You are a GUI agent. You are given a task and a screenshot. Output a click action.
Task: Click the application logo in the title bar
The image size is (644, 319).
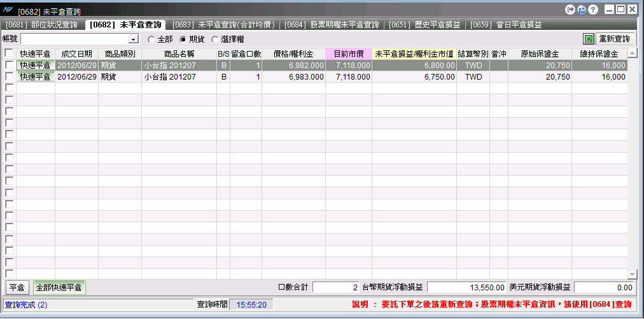(x=8, y=9)
